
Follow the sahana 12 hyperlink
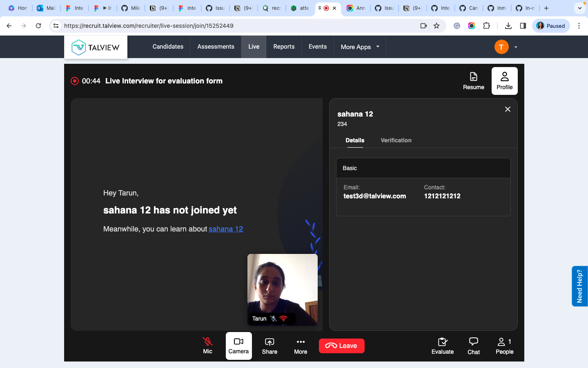[x=226, y=229]
